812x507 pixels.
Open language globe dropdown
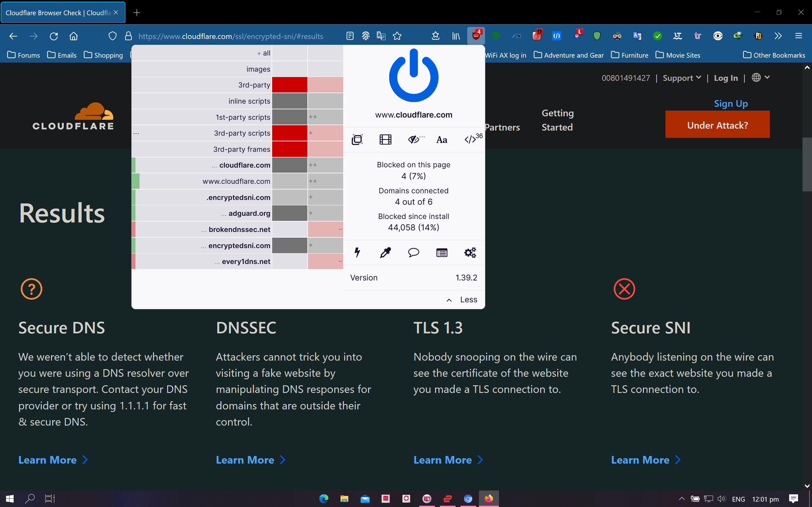coord(760,77)
